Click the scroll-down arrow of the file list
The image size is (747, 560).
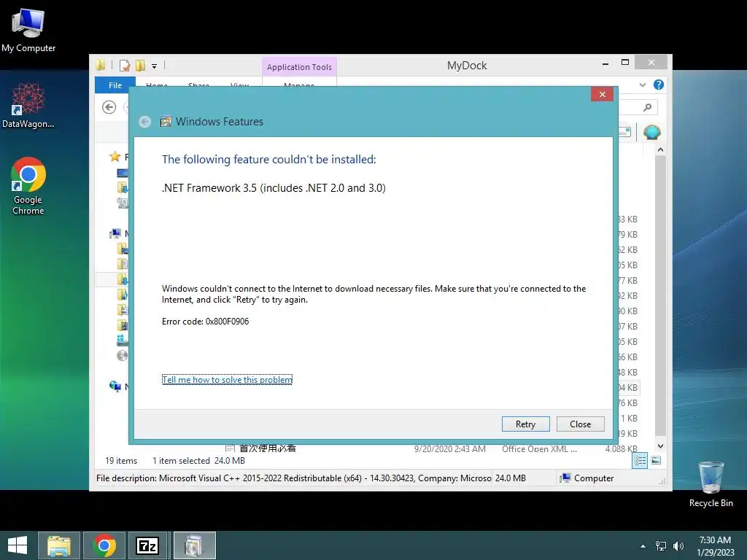click(x=660, y=446)
